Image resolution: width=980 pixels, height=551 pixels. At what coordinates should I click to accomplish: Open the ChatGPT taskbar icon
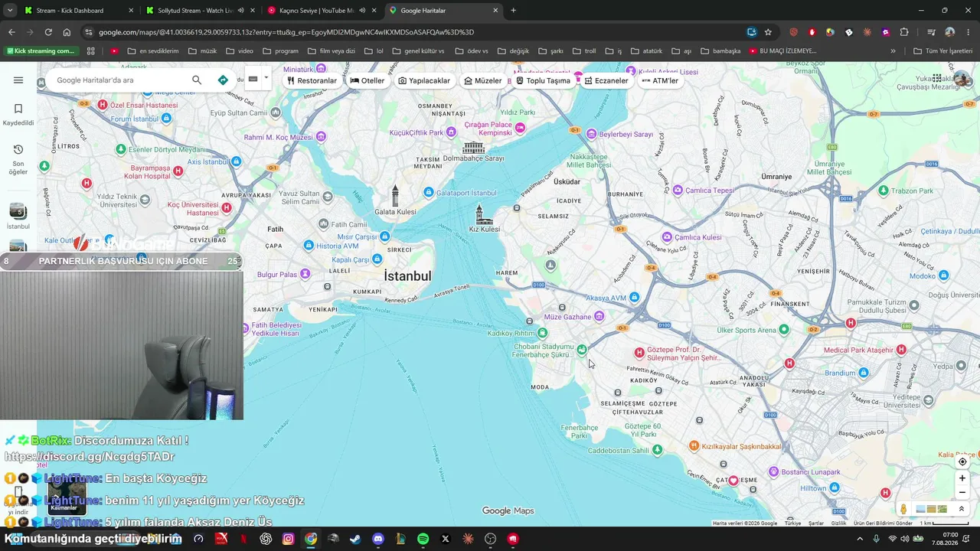[266, 539]
